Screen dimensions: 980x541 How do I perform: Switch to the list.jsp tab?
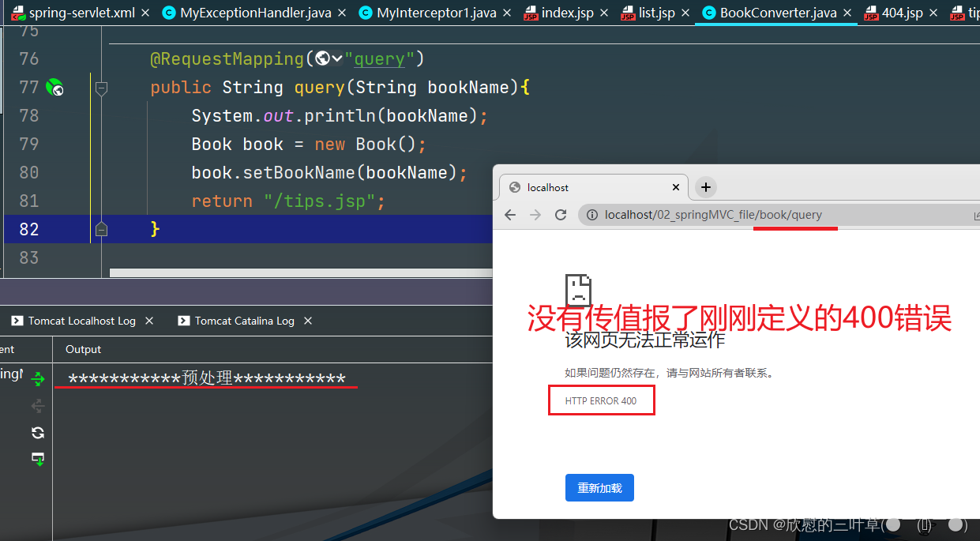[648, 13]
